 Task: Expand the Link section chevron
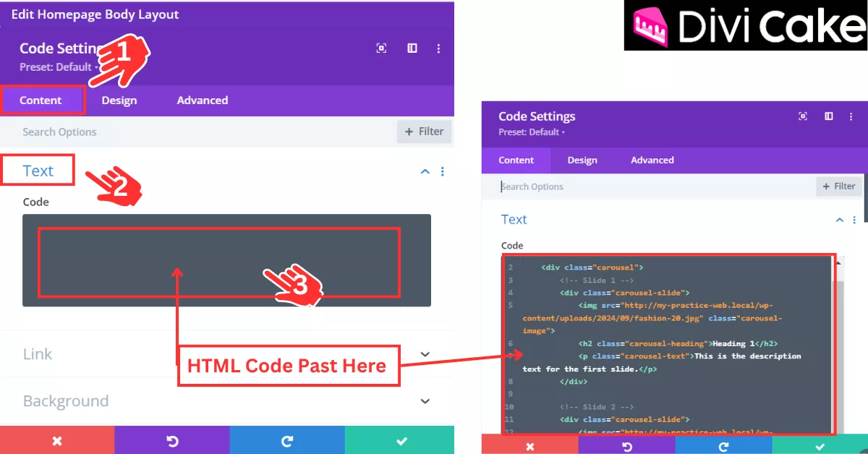point(425,354)
